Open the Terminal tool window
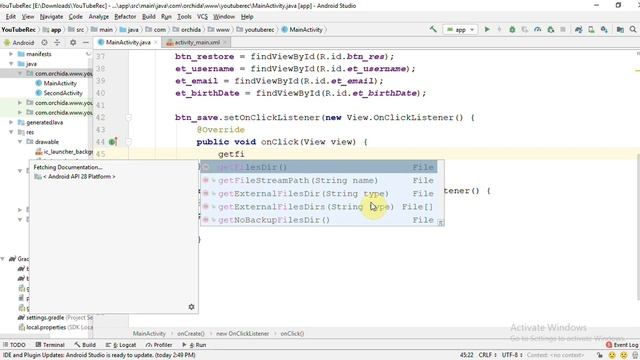The width and height of the screenshot is (640, 360). pyautogui.click(x=50, y=345)
